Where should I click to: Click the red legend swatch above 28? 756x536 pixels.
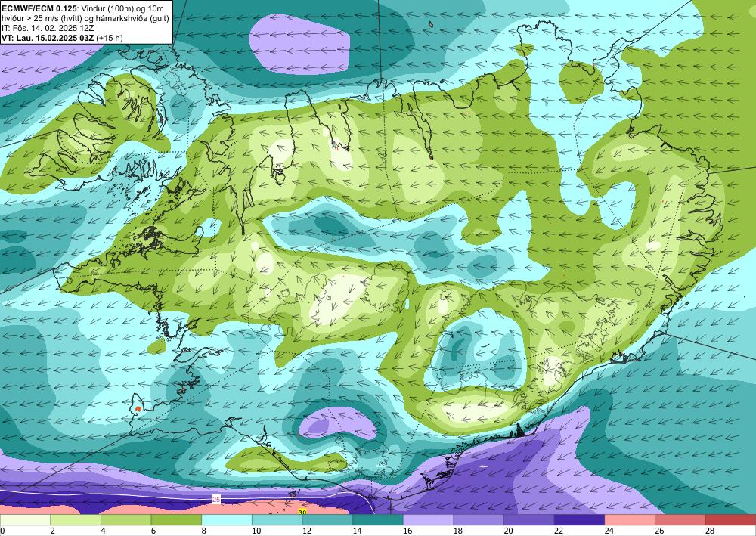click(730, 520)
